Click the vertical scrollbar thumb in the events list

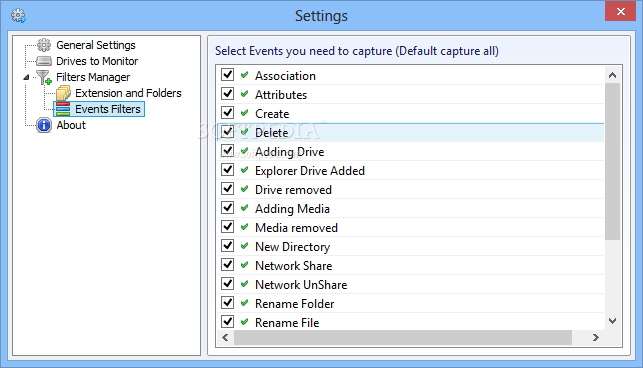[613, 161]
